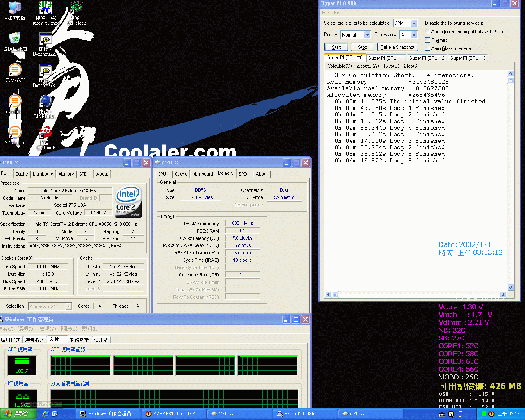525x420 pixels.
Task: Open SPD tab in the CPU-Z Memory window
Action: point(243,174)
